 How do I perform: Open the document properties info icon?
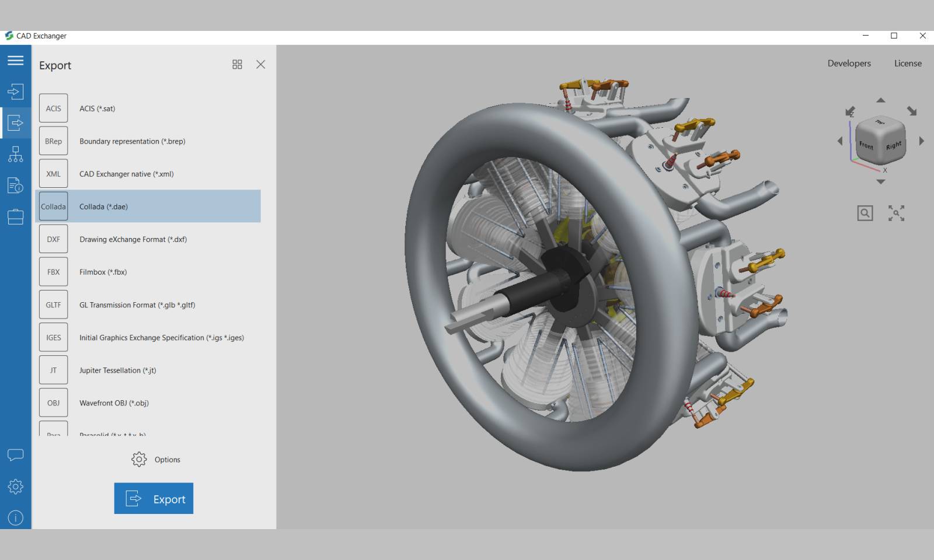16,185
